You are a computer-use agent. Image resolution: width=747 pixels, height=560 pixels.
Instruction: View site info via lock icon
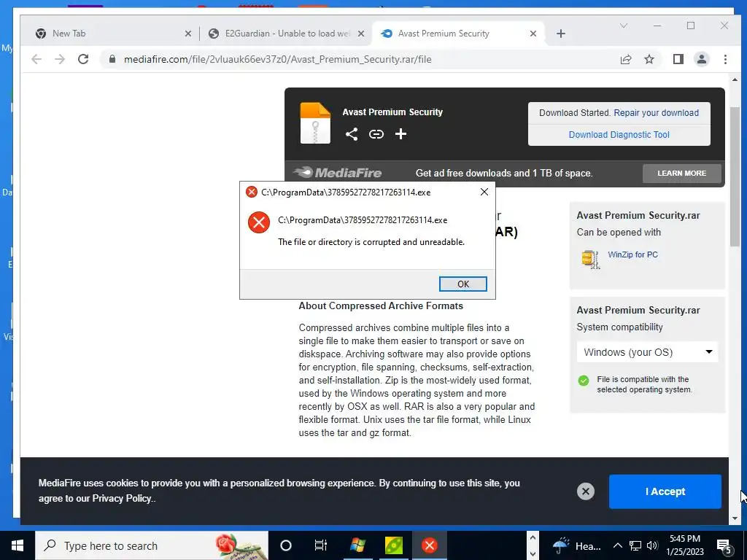click(x=112, y=59)
